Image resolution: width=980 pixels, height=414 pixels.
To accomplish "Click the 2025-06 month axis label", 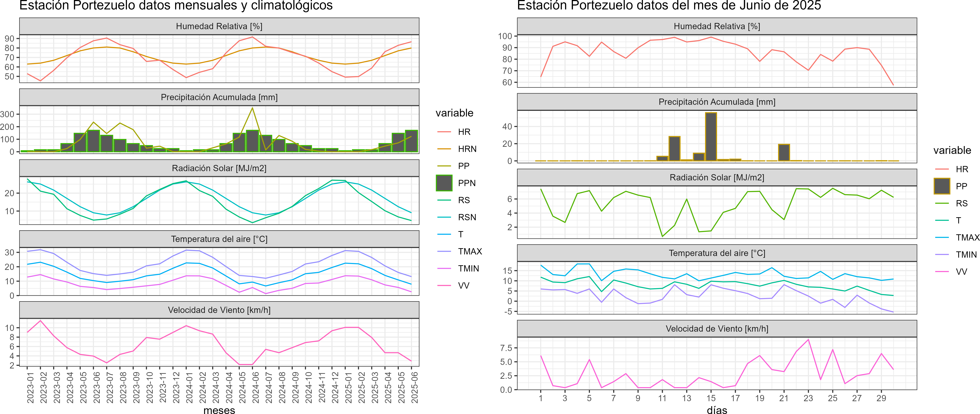I will coord(414,387).
